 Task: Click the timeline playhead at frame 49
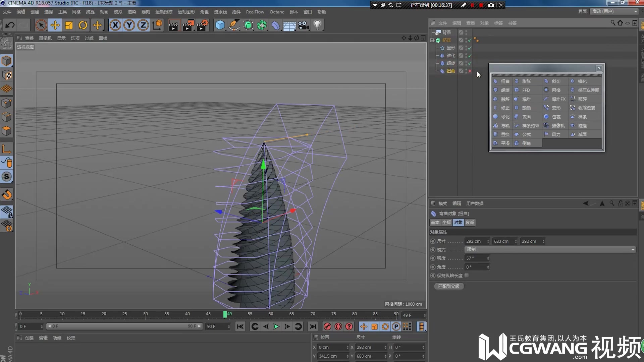click(x=225, y=314)
